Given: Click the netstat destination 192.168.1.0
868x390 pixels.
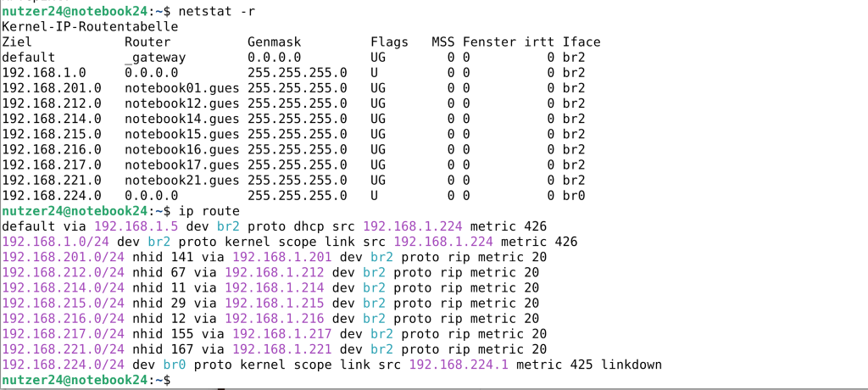Looking at the screenshot, I should point(44,73).
